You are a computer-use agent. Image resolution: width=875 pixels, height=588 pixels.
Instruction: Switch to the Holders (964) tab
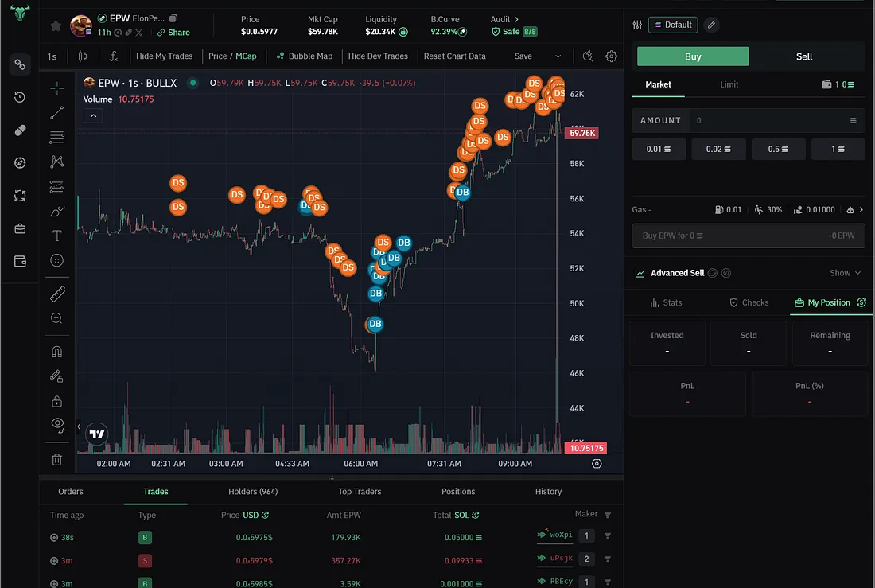pyautogui.click(x=253, y=492)
